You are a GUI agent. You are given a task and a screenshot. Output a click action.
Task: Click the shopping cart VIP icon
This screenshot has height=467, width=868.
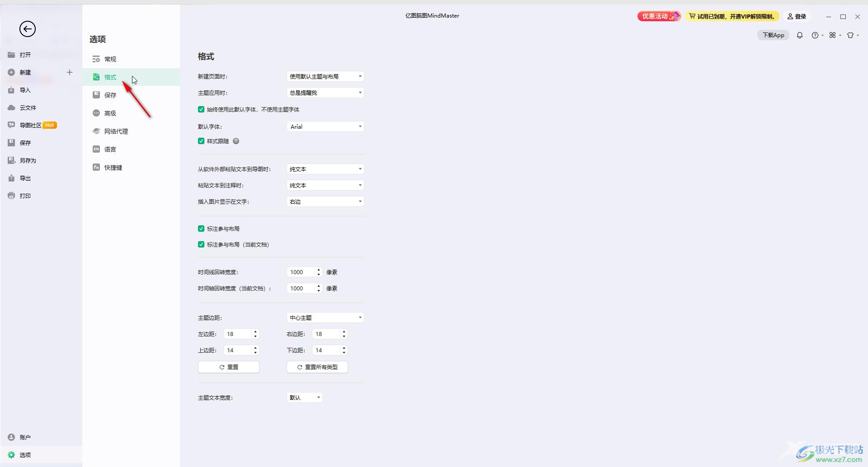pyautogui.click(x=692, y=16)
